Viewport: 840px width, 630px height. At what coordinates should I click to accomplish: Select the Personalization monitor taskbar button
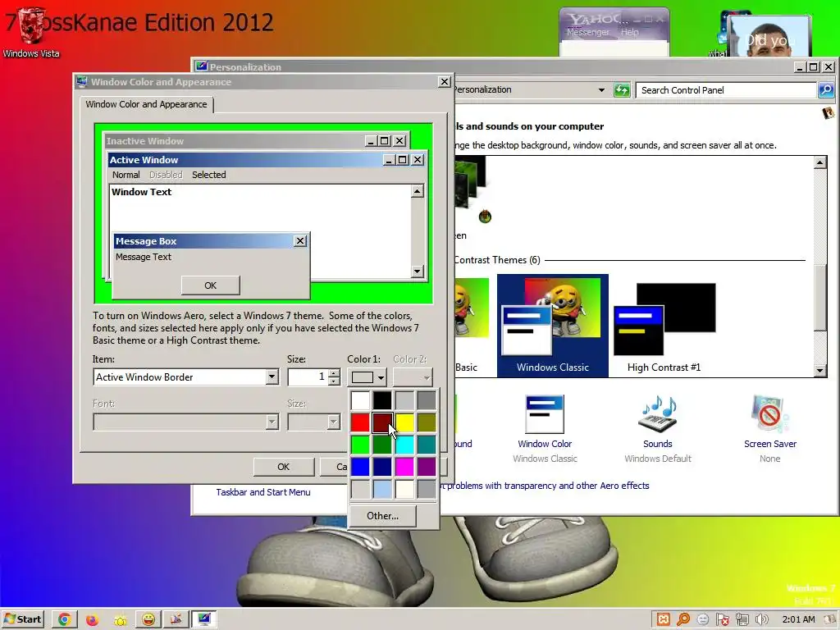pyautogui.click(x=203, y=619)
